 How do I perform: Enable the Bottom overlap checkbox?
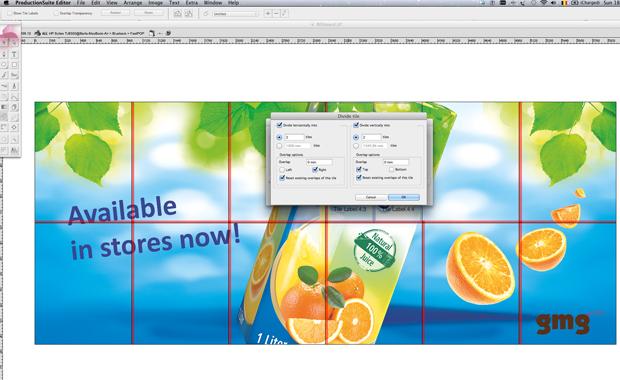pos(391,169)
